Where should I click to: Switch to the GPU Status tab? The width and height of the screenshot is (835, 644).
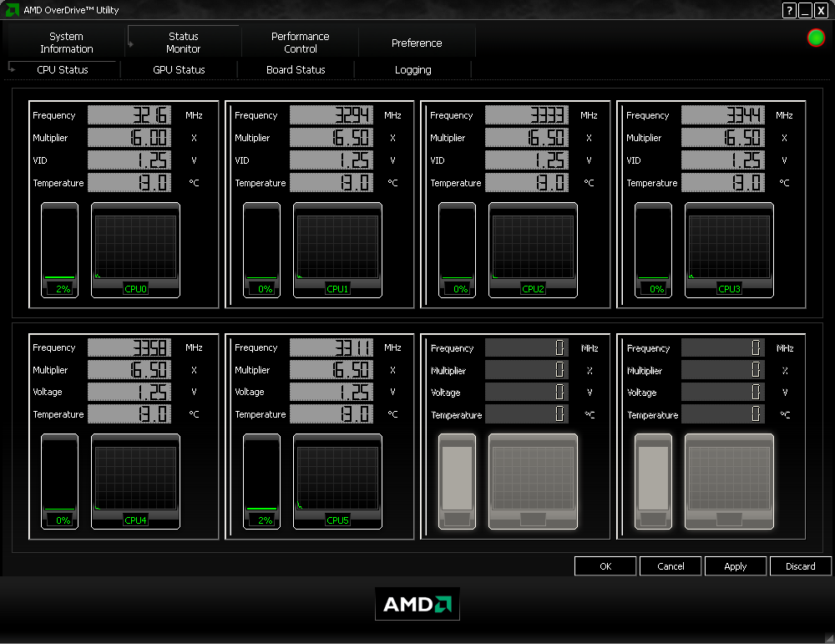click(x=179, y=70)
